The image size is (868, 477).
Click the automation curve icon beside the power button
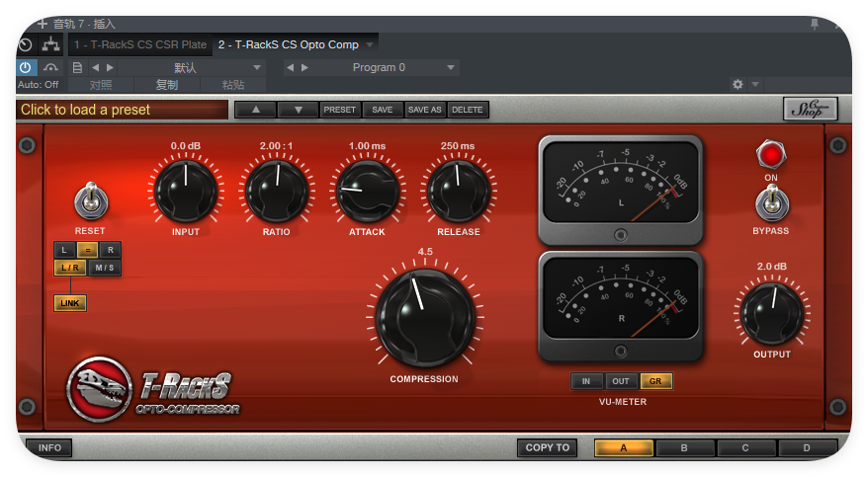pyautogui.click(x=51, y=67)
